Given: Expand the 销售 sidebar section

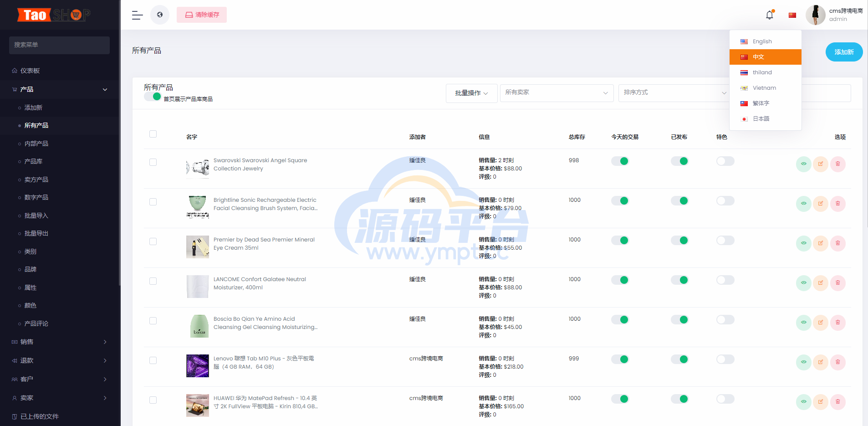Looking at the screenshot, I should tap(60, 342).
